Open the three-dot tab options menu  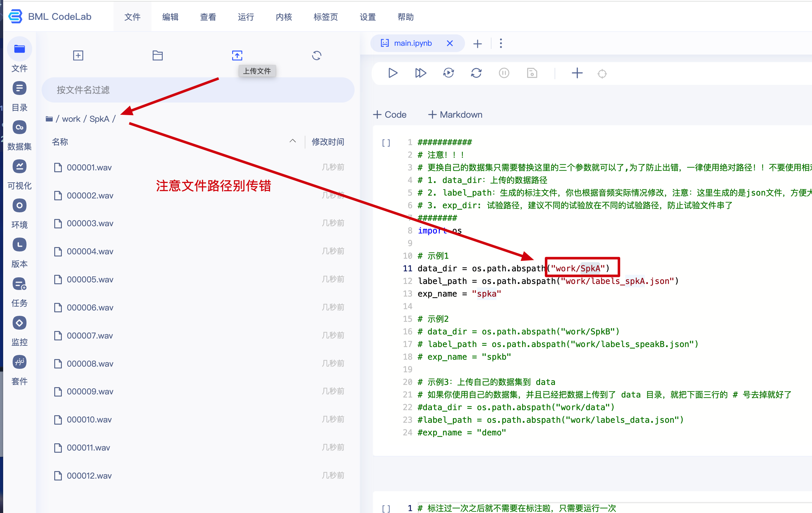pos(501,44)
